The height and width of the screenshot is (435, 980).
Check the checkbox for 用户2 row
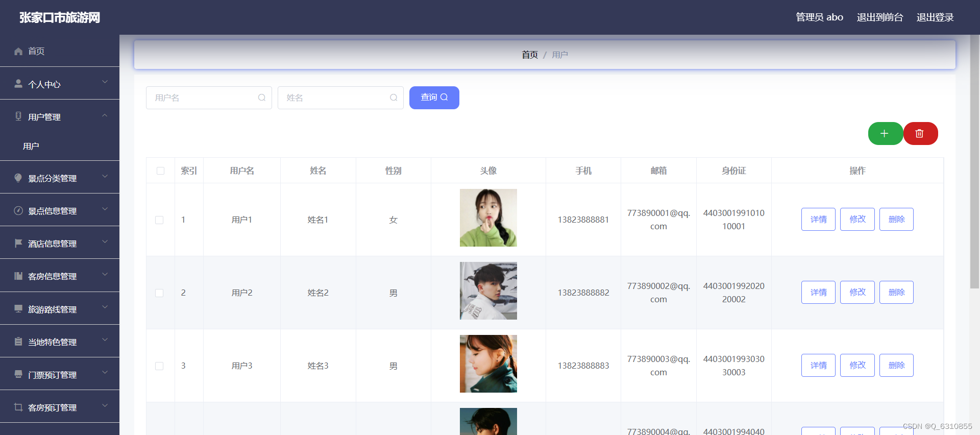point(159,293)
